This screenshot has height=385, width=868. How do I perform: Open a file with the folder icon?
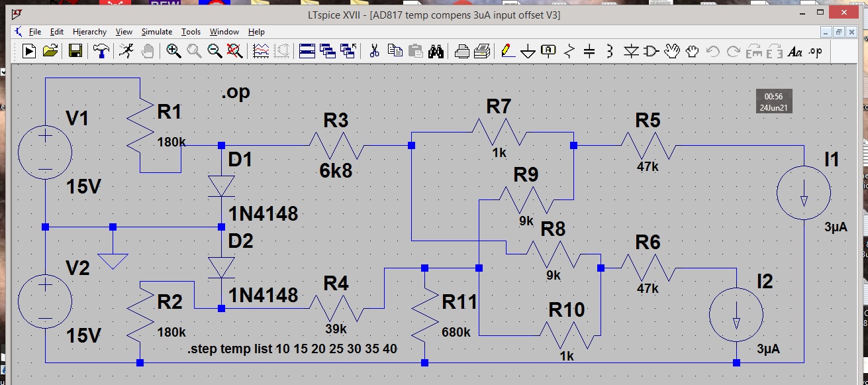tap(51, 51)
